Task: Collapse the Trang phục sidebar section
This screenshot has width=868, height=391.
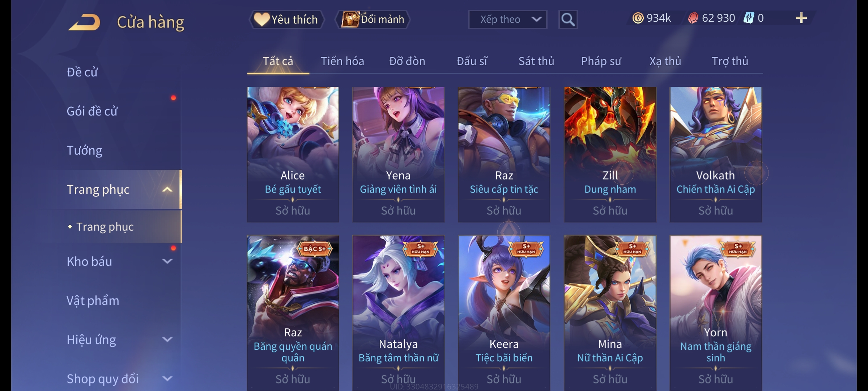Action: click(167, 189)
